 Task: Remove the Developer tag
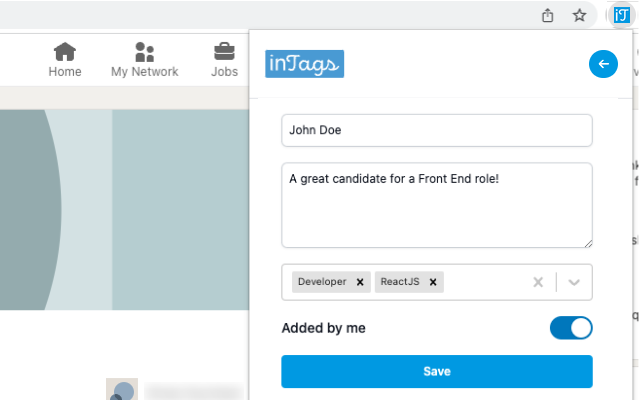360,282
